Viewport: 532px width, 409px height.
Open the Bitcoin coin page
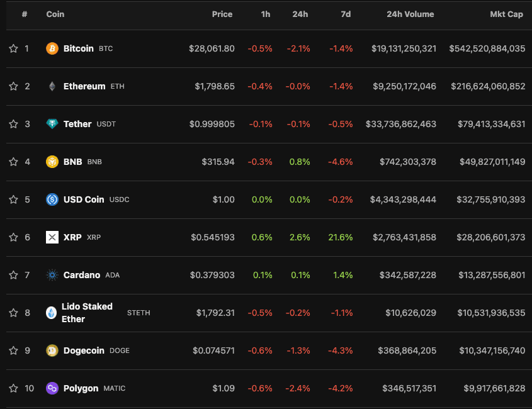[78, 48]
